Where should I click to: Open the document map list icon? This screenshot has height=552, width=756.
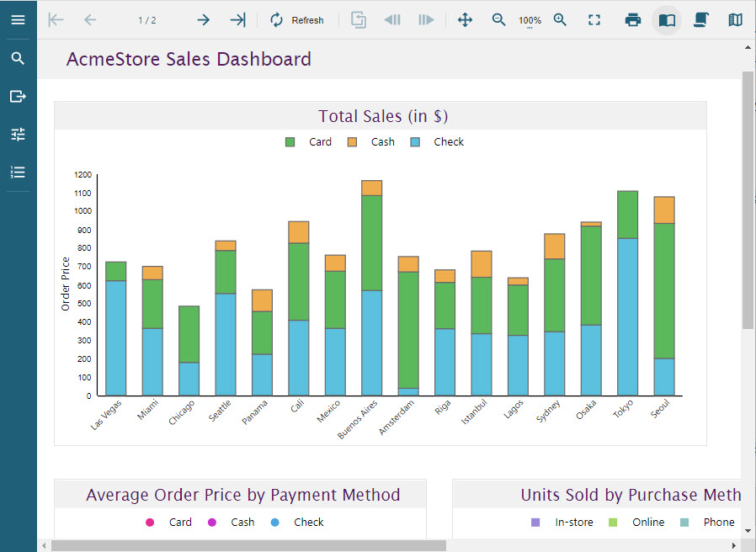tap(18, 172)
